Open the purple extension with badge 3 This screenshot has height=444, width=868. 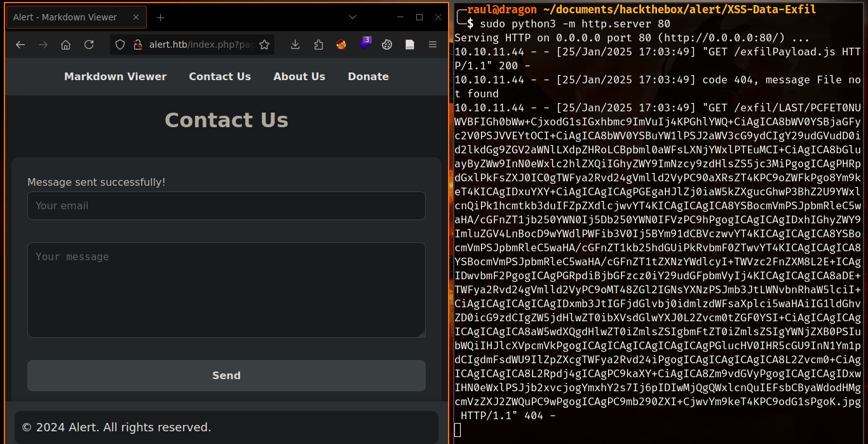pos(364,44)
